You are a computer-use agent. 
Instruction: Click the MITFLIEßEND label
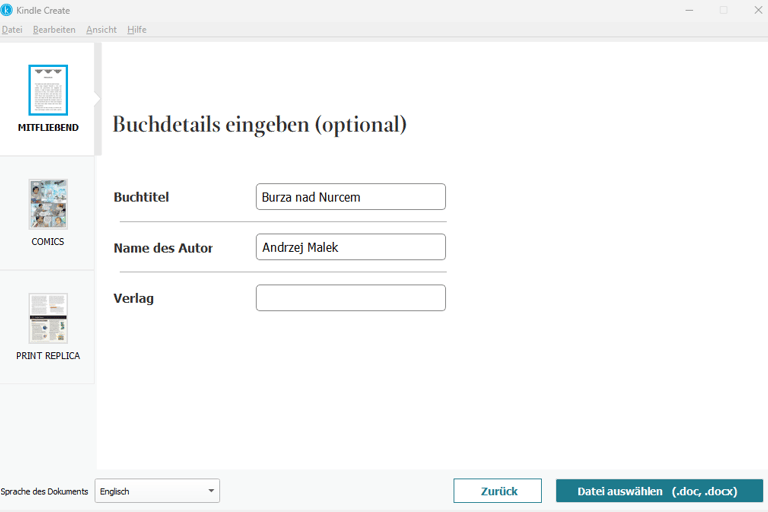(x=48, y=127)
